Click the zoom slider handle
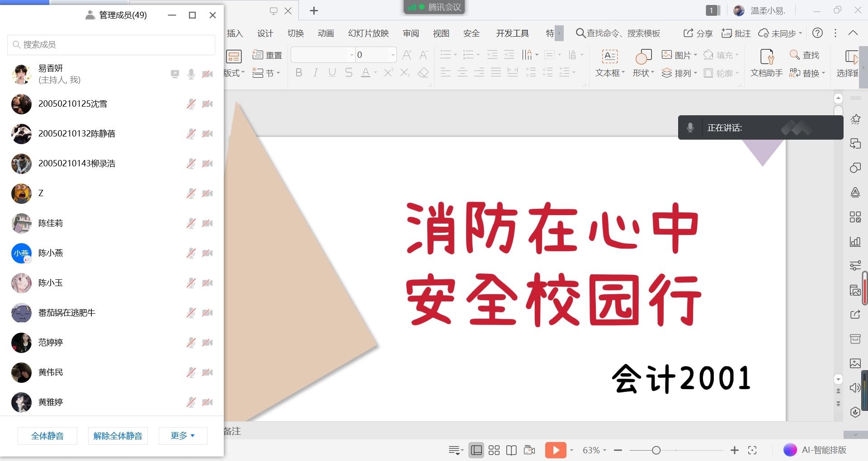 tap(656, 450)
